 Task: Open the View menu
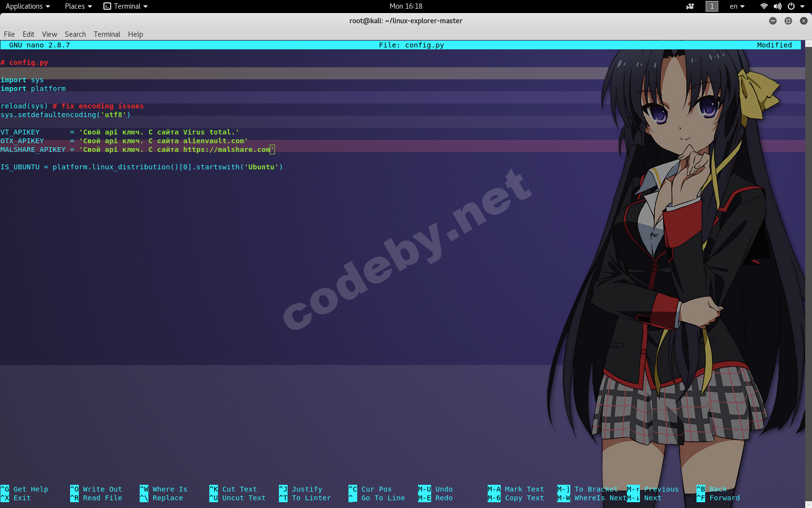point(49,34)
